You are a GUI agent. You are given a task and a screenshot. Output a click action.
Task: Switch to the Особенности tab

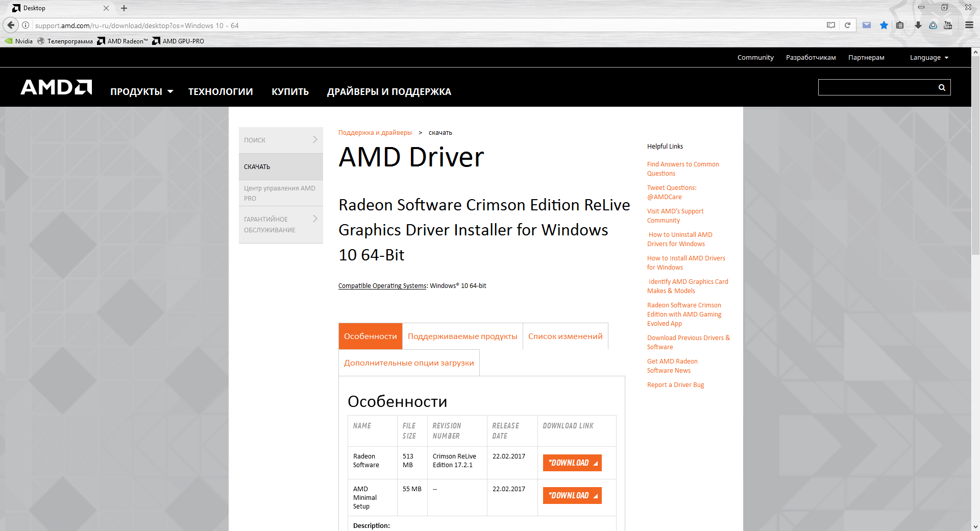coord(371,336)
